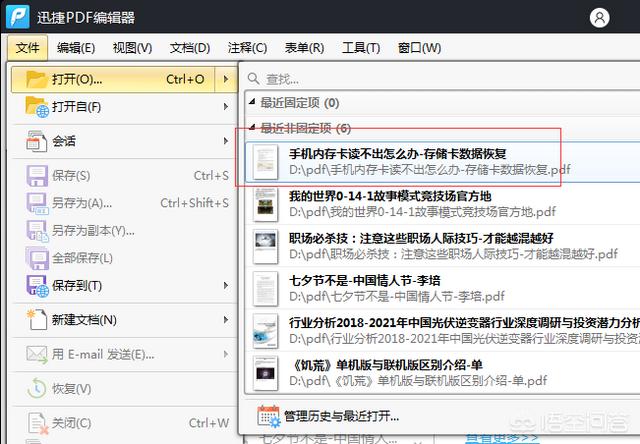This screenshot has height=444, width=640.
Task: Click the 关闭(C) document icon
Action: [37, 423]
